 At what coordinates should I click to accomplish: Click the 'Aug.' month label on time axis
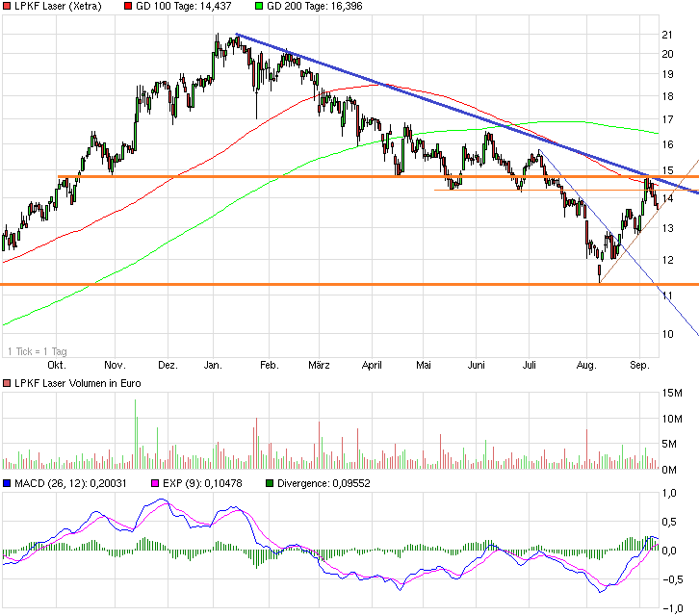click(x=586, y=365)
